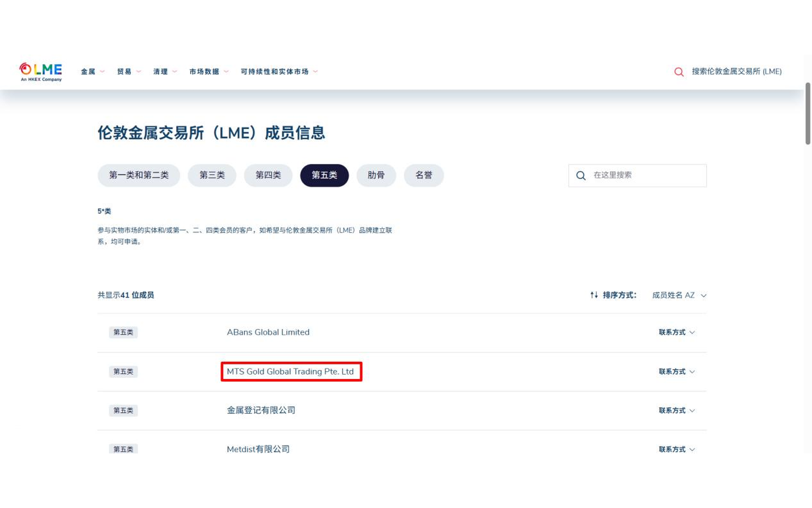This screenshot has height=508, width=812.
Task: Click the 排序方式 label
Action: (x=620, y=295)
